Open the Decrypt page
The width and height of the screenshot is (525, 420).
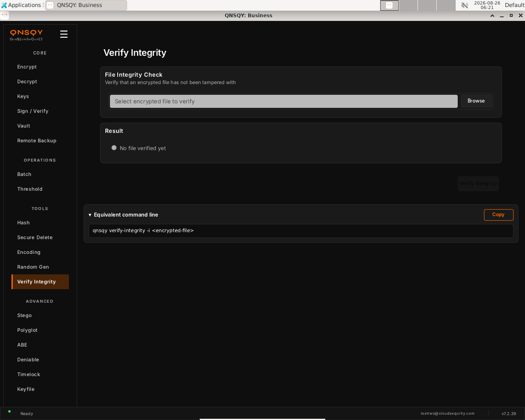coord(40,82)
